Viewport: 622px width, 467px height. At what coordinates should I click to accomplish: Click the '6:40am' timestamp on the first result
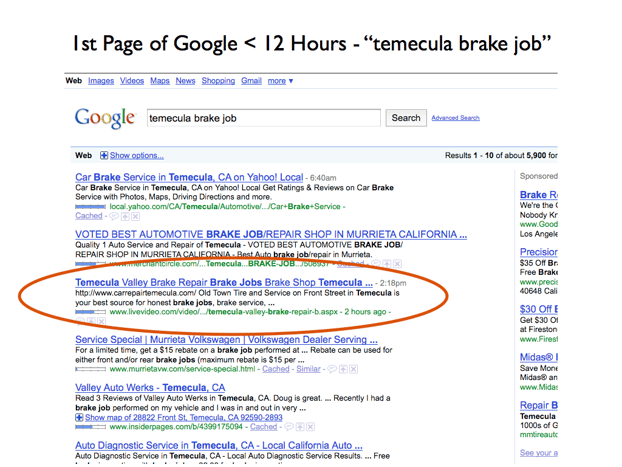(323, 178)
